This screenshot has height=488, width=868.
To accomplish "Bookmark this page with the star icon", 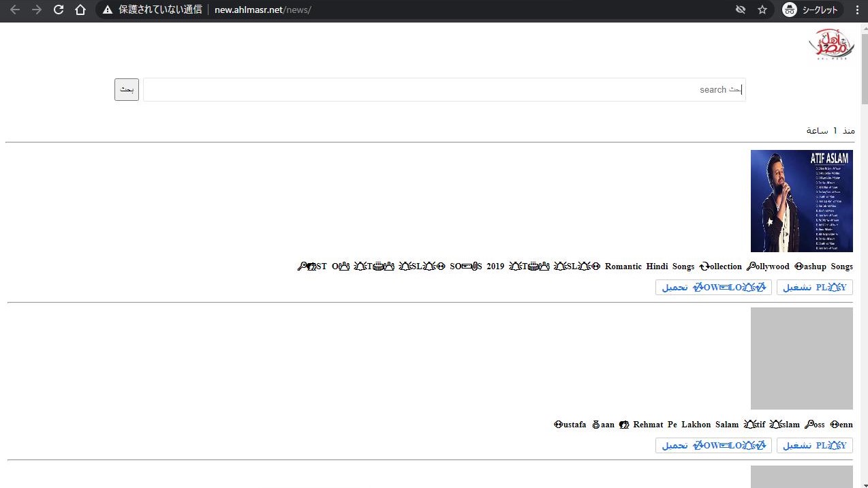I will [x=762, y=10].
